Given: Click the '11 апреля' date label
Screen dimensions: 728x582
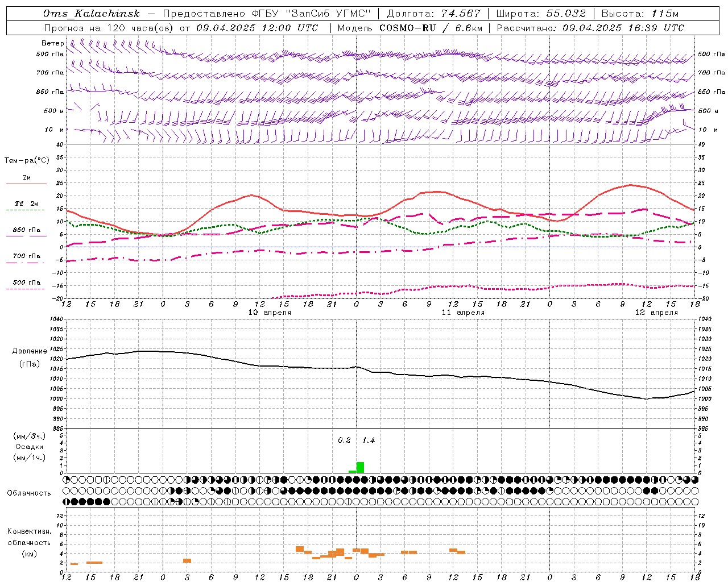Looking at the screenshot, I should 463,312.
